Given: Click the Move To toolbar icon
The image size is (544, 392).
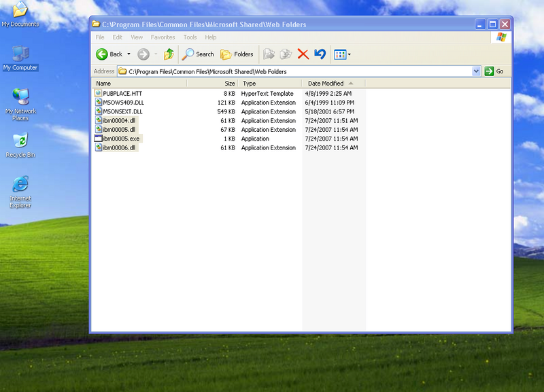Looking at the screenshot, I should point(269,54).
